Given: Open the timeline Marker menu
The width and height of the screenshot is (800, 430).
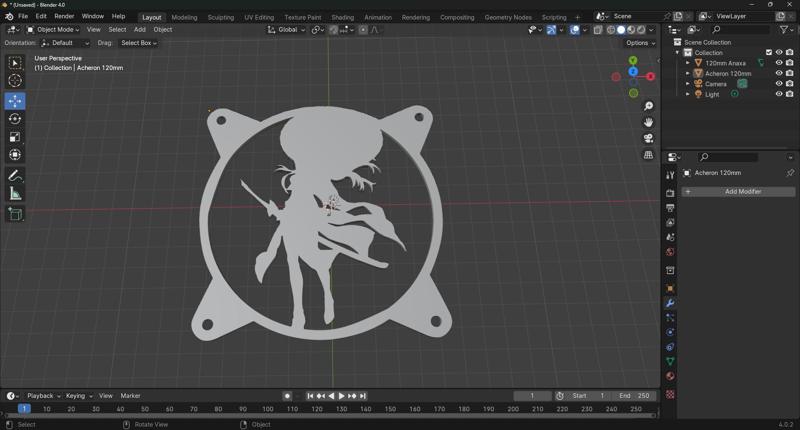Looking at the screenshot, I should point(130,396).
